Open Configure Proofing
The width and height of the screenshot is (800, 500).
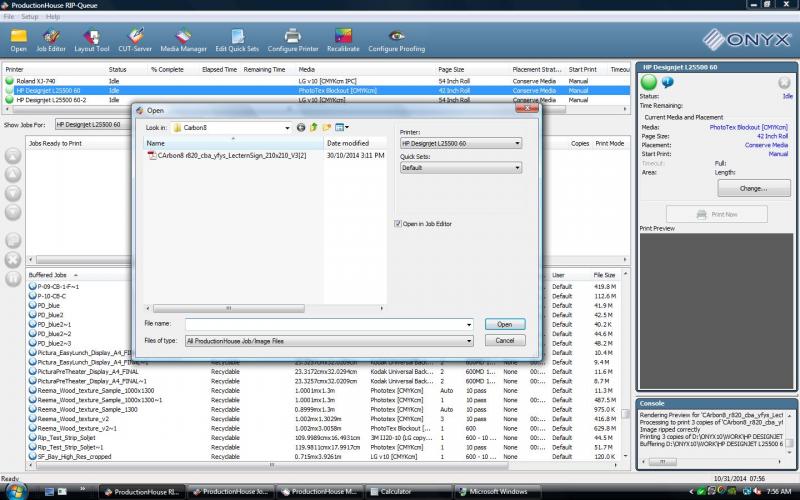pos(396,40)
